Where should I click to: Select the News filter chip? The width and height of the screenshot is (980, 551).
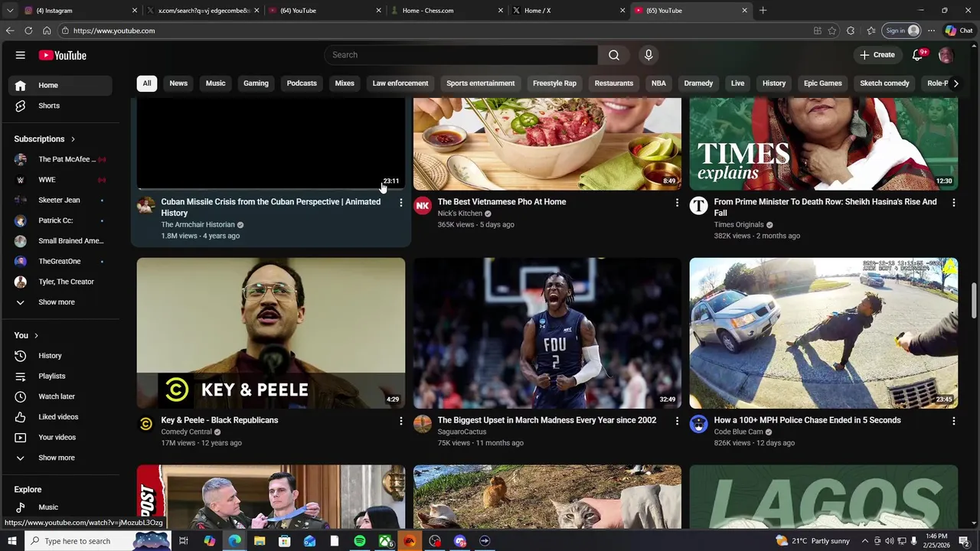[178, 83]
